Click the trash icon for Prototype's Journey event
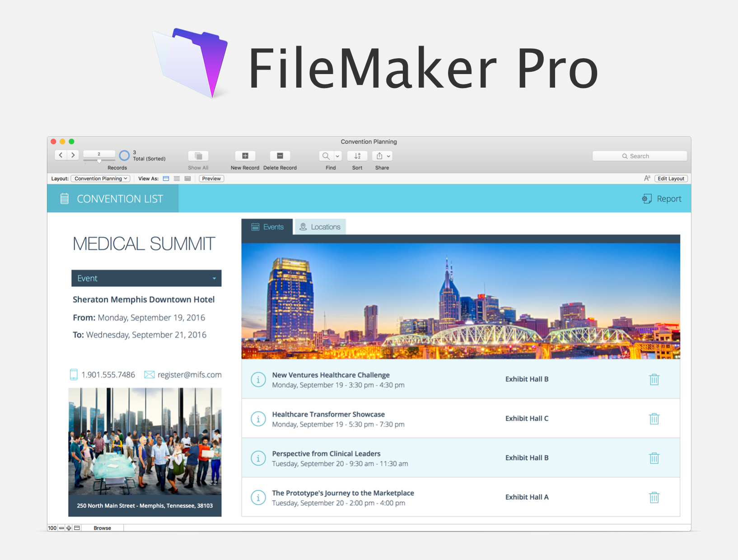 [654, 497]
